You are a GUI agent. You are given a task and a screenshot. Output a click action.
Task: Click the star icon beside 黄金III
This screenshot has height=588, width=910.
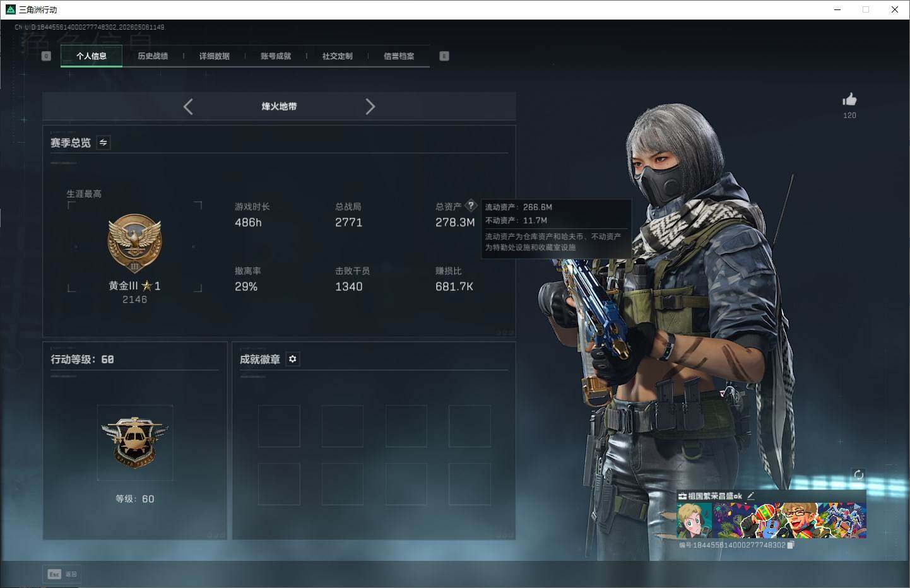coord(147,286)
